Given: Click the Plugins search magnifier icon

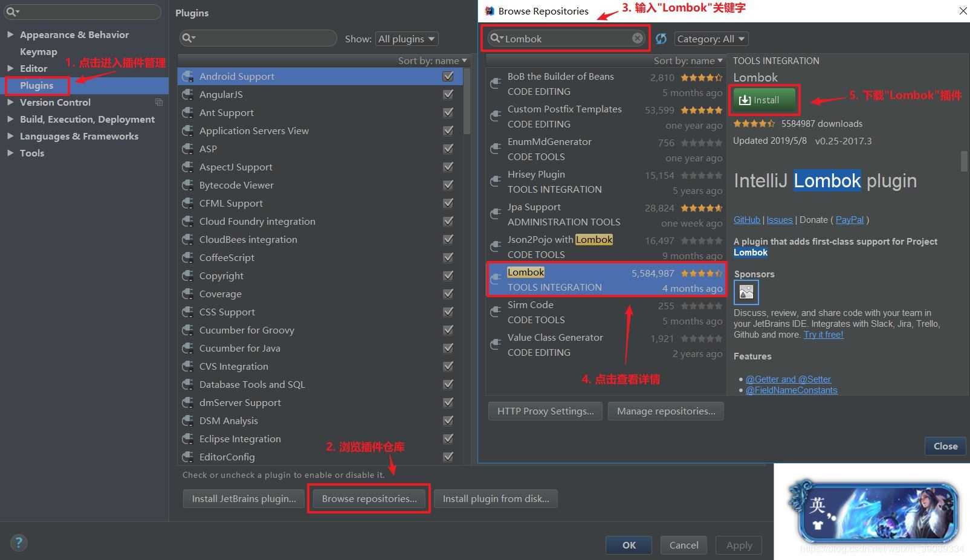Looking at the screenshot, I should pyautogui.click(x=189, y=38).
